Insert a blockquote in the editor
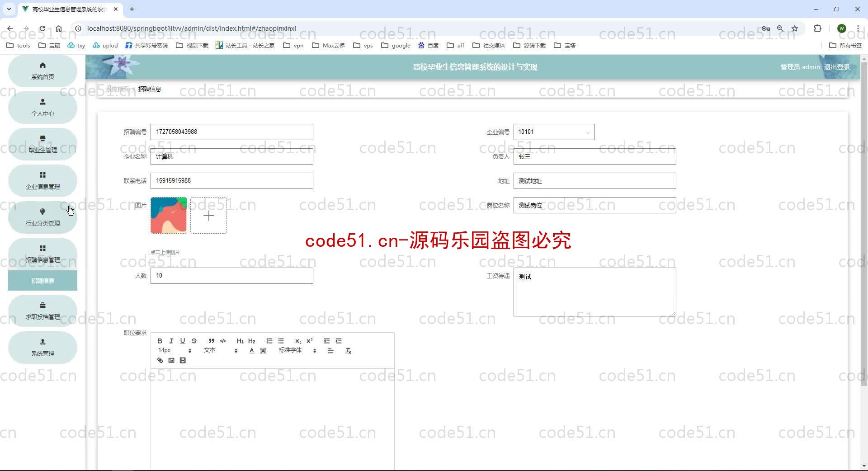This screenshot has width=868, height=471. 211,341
